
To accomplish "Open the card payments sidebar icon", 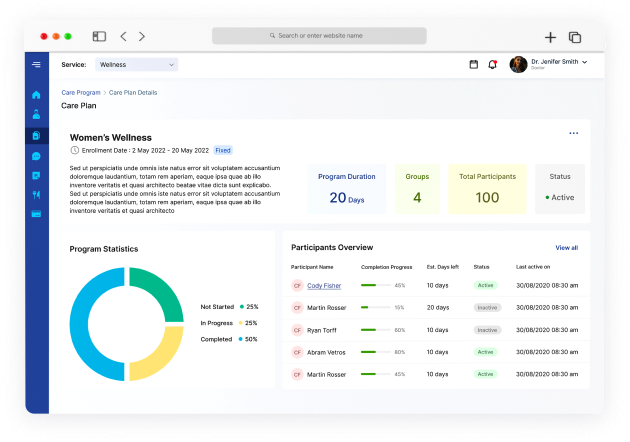I will 36,214.
